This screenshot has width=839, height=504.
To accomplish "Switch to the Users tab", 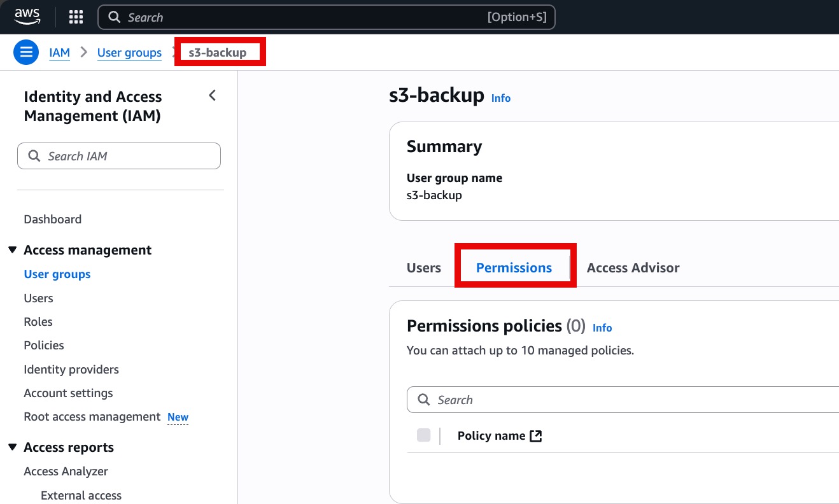I will coord(424,268).
